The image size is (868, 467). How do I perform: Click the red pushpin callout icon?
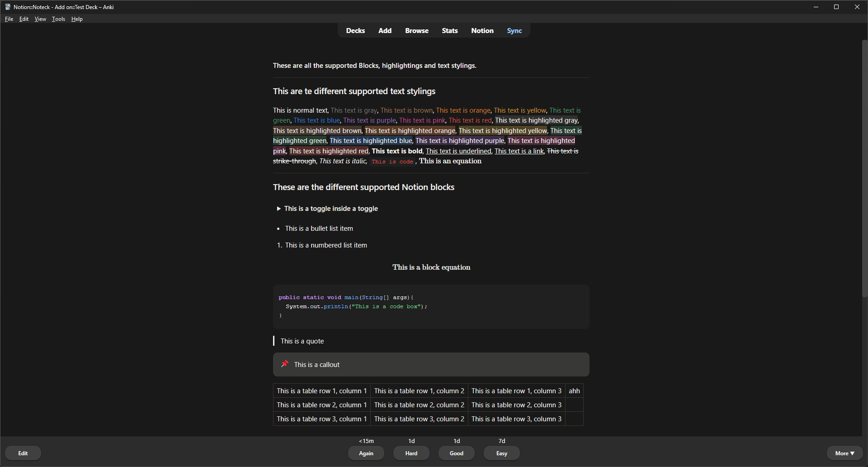coord(285,364)
